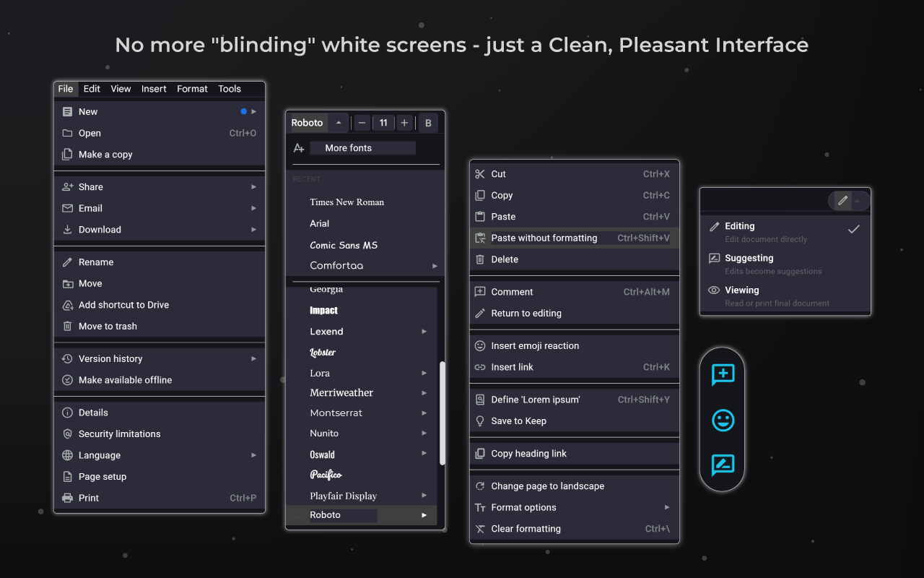Click the A+ icon next to More fonts
Viewport: 924px width, 578px height.
pos(298,147)
